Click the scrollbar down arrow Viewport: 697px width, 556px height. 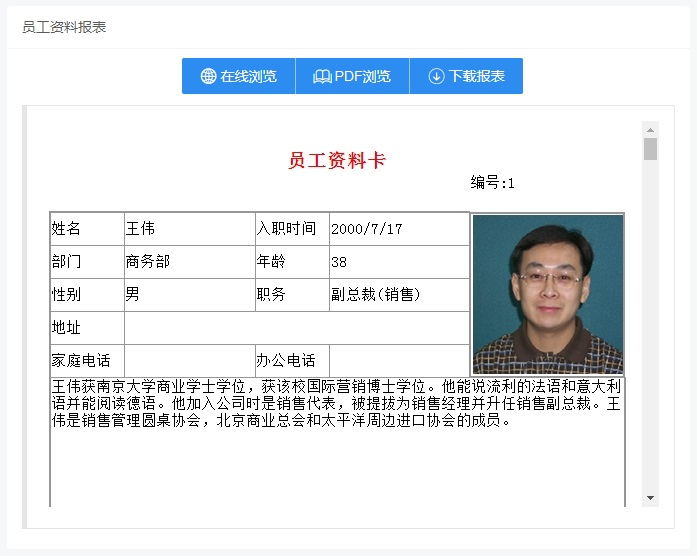[x=650, y=498]
